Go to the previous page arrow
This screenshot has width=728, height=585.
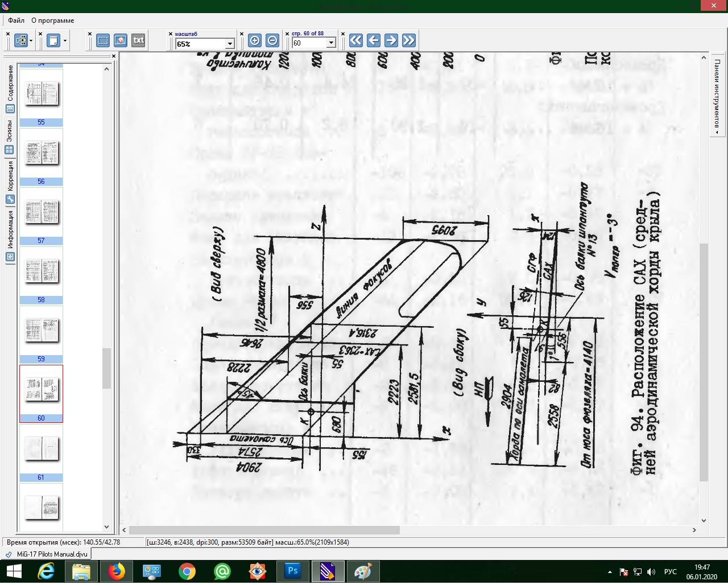pyautogui.click(x=374, y=40)
